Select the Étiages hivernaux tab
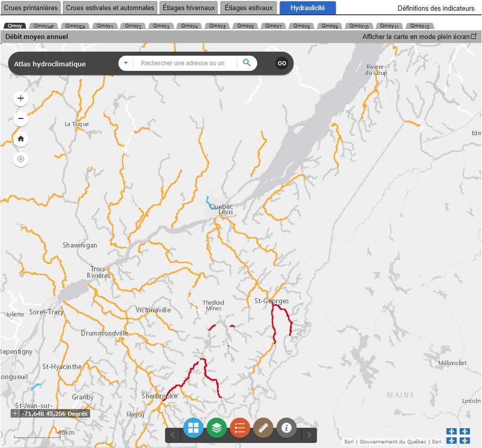Screen dimensions: 482x448 tap(189, 8)
